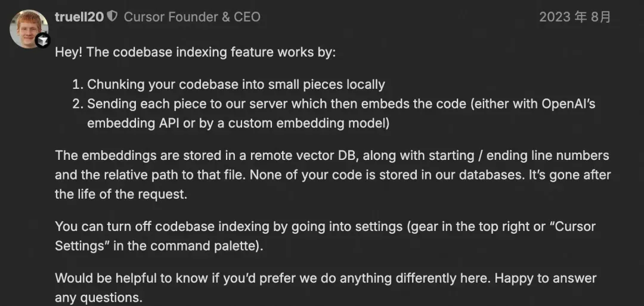Click the shield icon beside truell20
The width and height of the screenshot is (644, 306).
point(112,17)
